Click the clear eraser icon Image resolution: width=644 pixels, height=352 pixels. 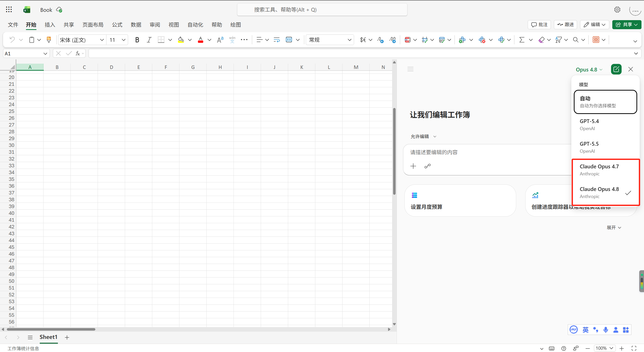[541, 40]
